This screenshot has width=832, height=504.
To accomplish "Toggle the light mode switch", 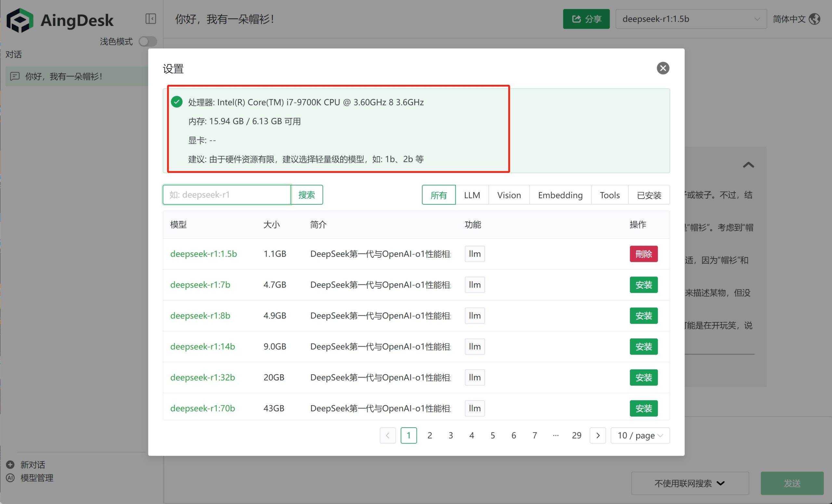I will click(x=148, y=42).
